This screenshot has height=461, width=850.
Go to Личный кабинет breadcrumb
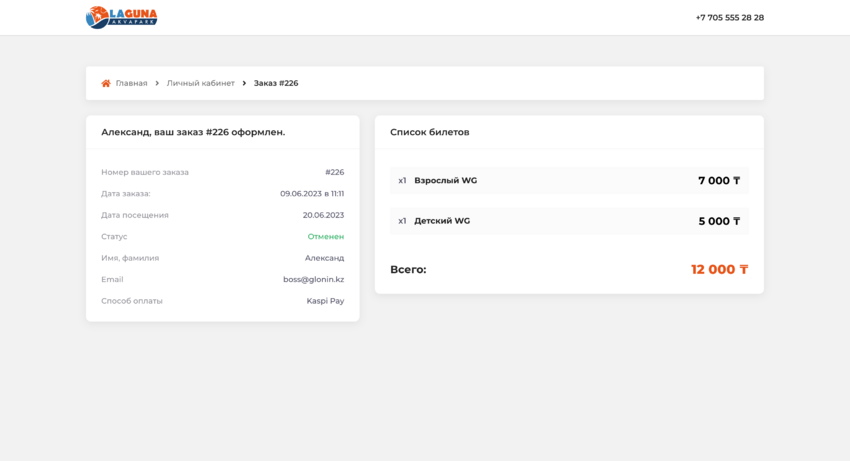tap(200, 83)
